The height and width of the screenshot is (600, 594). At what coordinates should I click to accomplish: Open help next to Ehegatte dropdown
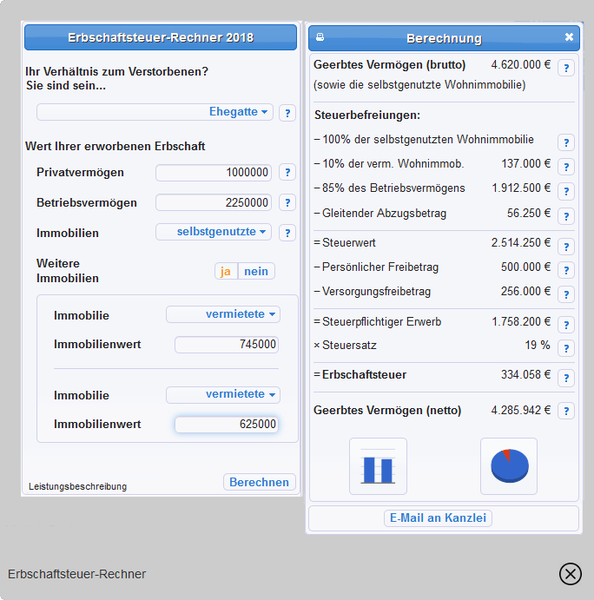(287, 113)
